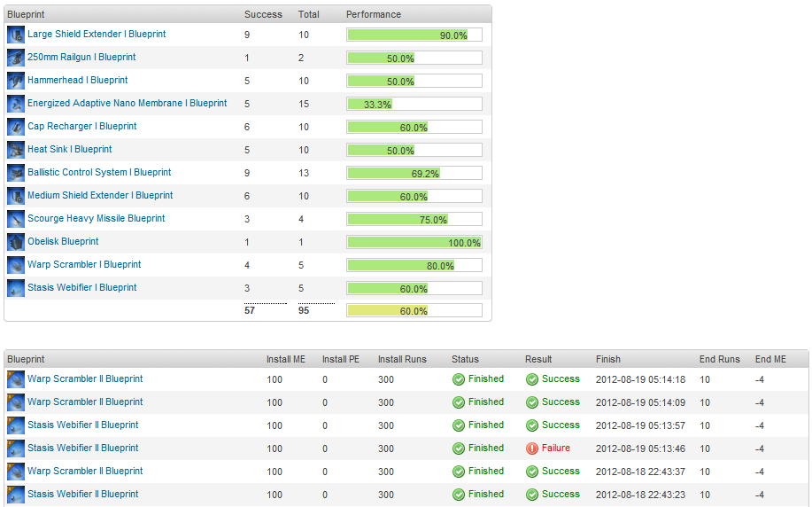Open Energized Adaptive Nano Membrane I Blueprint link
Image resolution: width=812 pixels, height=507 pixels.
[127, 104]
